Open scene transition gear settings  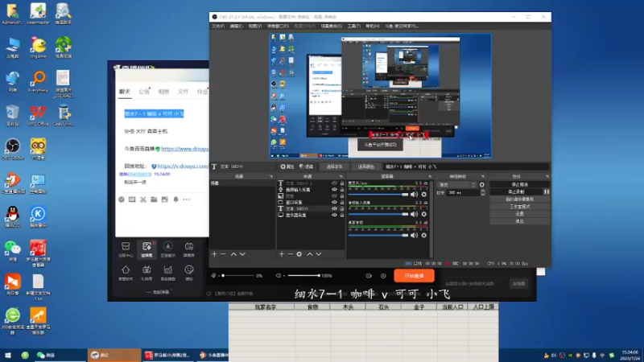pyautogui.click(x=481, y=185)
